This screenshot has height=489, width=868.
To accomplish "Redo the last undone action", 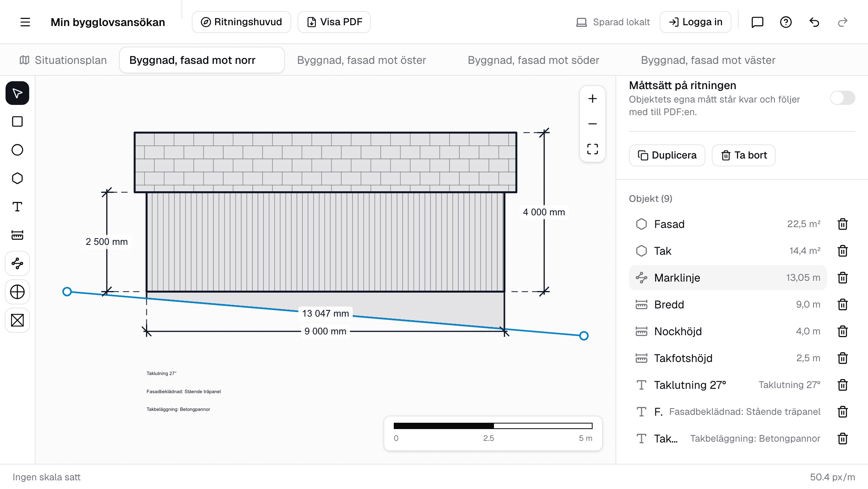I will [x=843, y=22].
